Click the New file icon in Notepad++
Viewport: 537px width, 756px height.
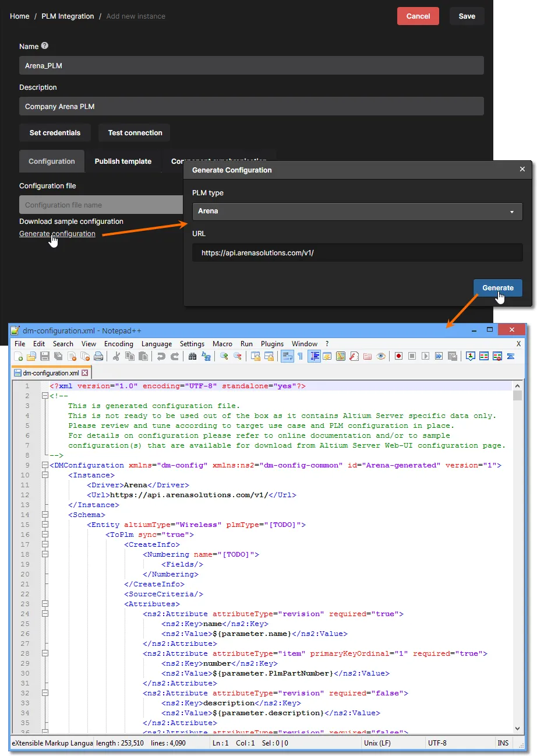19,356
